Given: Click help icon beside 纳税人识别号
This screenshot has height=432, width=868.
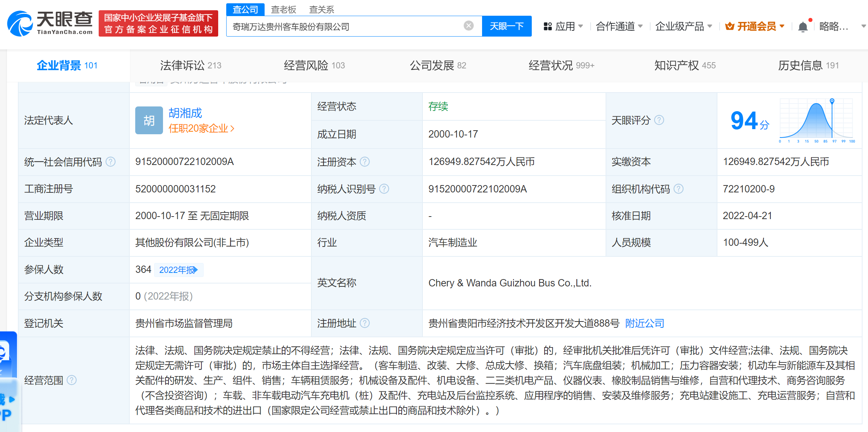Looking at the screenshot, I should pyautogui.click(x=384, y=189).
